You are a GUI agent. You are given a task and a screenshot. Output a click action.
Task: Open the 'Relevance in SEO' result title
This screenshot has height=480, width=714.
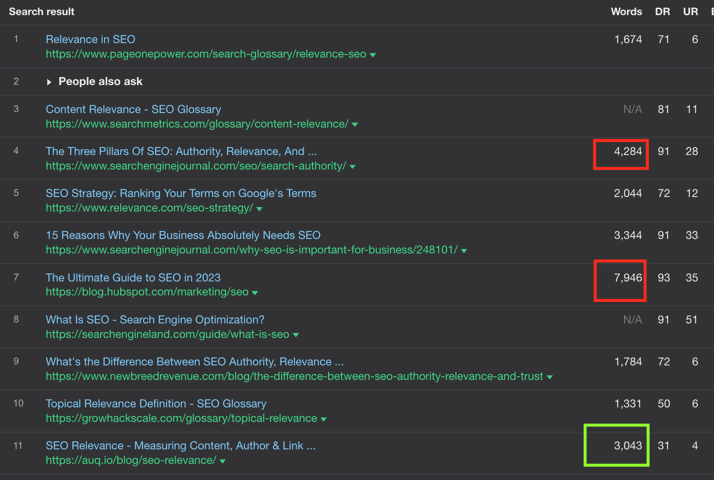click(90, 39)
